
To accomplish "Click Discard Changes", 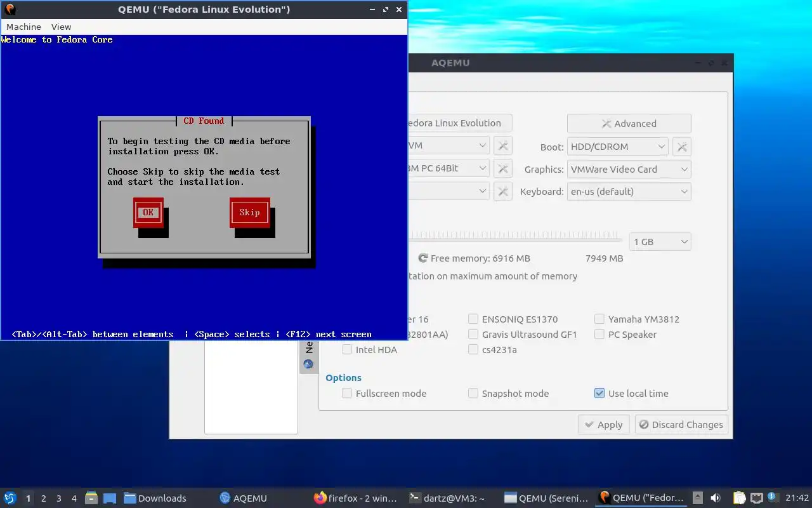I will pyautogui.click(x=681, y=425).
